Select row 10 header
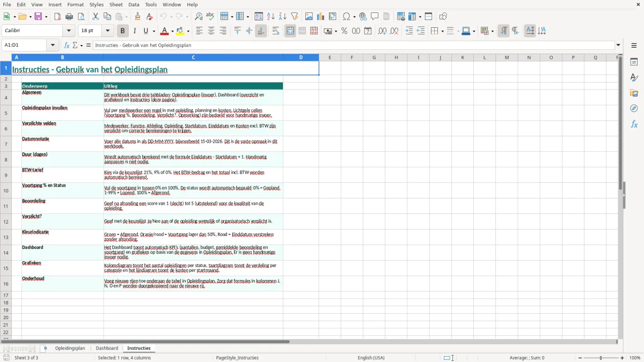This screenshot has height=362, width=644. click(6, 190)
